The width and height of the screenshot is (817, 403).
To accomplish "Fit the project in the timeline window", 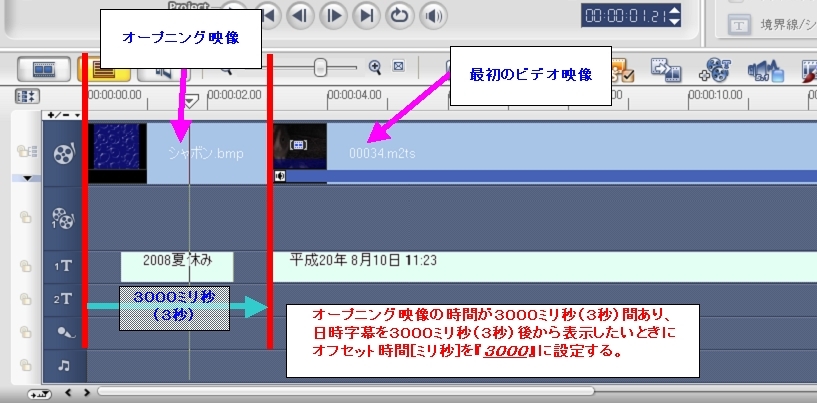I will pyautogui.click(x=399, y=66).
